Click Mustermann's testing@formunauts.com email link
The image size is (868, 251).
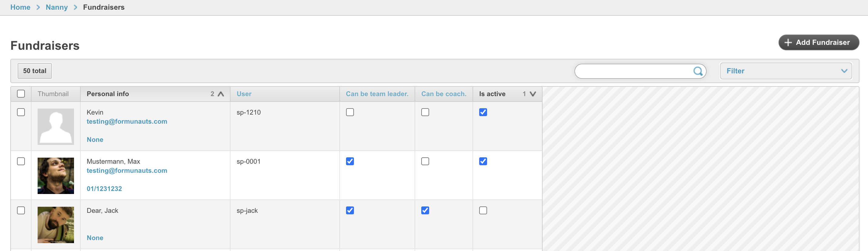point(127,171)
